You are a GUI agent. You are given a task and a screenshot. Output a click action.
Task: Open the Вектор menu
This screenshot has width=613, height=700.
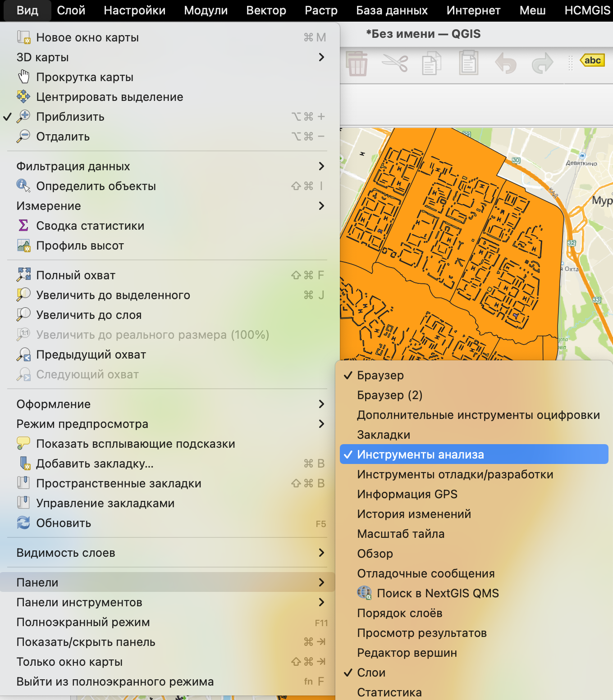pyautogui.click(x=266, y=10)
